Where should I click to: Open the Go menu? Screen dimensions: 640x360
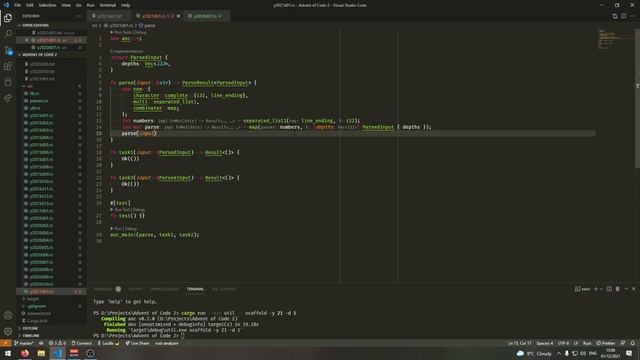pyautogui.click(x=79, y=5)
